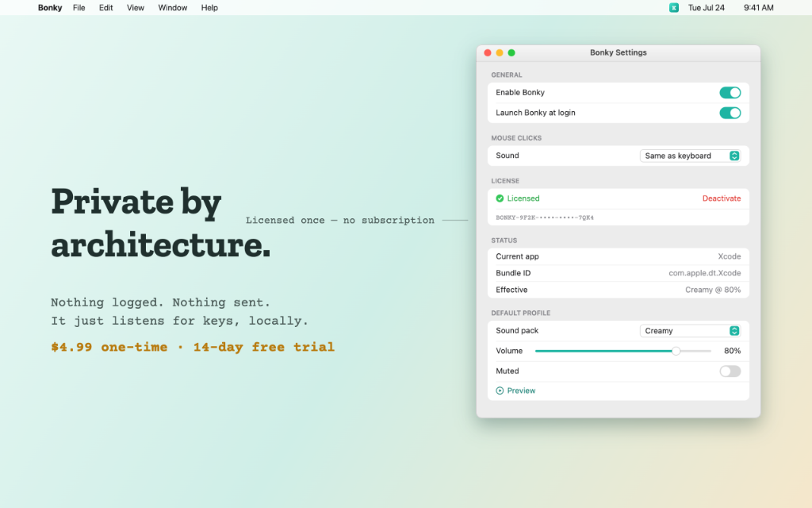The width and height of the screenshot is (812, 508).
Task: Close the Bonky Settings window
Action: point(488,53)
